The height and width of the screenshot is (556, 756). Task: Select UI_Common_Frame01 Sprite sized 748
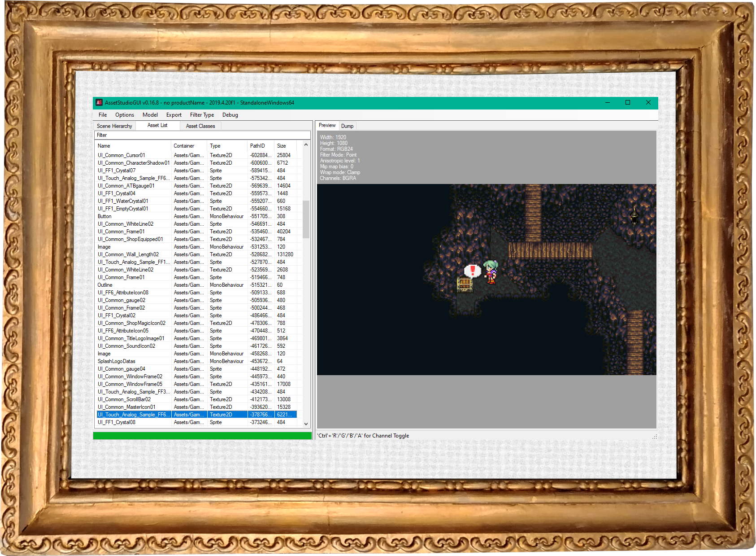pos(196,277)
